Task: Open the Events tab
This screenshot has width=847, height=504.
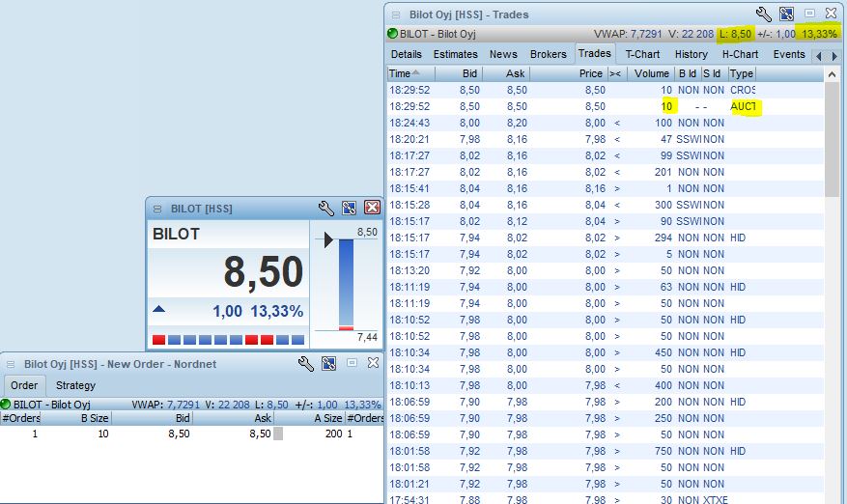Action: click(789, 55)
